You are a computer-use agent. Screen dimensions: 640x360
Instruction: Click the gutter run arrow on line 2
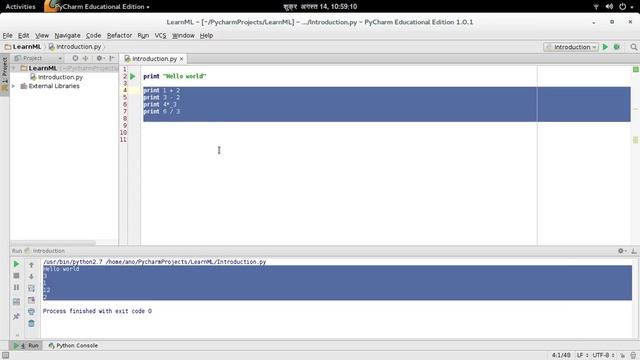pos(132,76)
